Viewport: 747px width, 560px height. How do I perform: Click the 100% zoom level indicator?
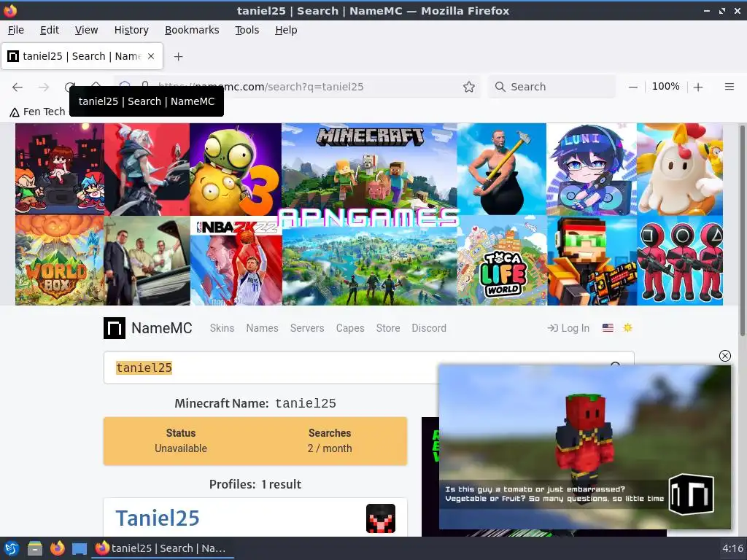click(x=665, y=87)
